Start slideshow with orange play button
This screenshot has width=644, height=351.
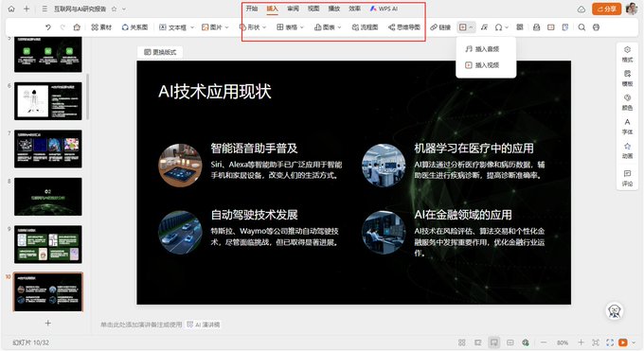[622, 342]
